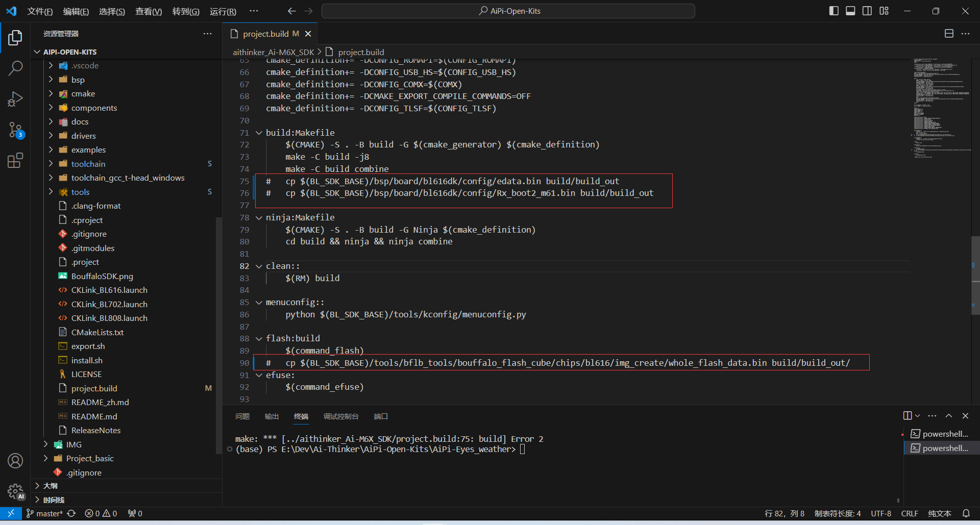
Task: Open the 文件(F) menu
Action: click(40, 11)
